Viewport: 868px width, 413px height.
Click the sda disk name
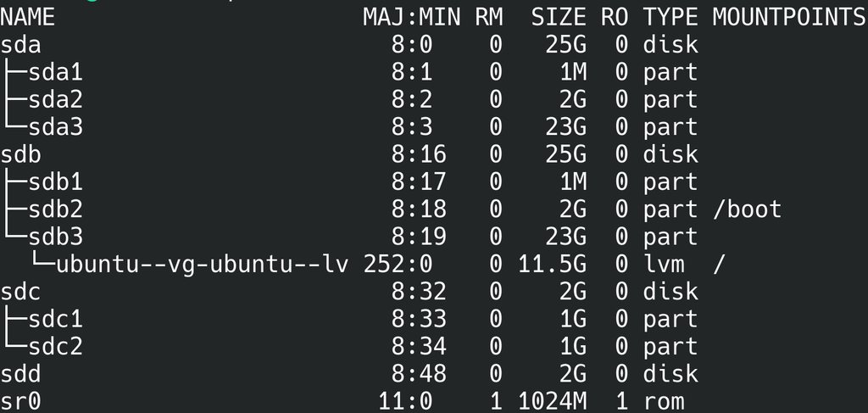pos(20,45)
